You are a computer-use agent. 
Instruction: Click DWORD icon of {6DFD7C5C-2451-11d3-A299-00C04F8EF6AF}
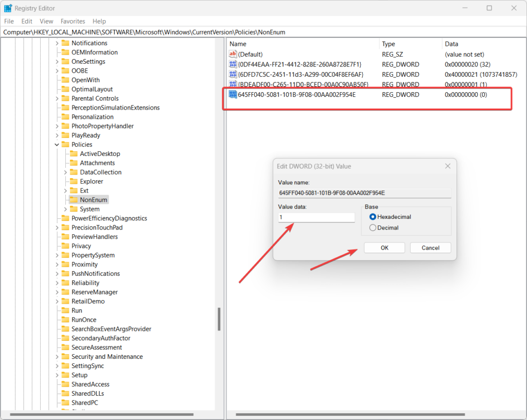coord(233,74)
